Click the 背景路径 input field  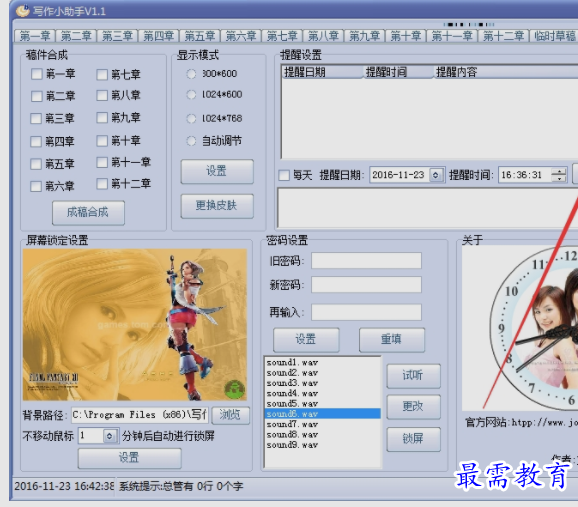coord(140,415)
